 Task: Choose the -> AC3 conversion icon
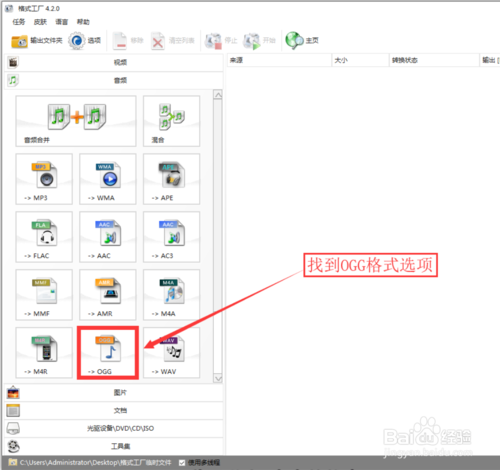172,237
